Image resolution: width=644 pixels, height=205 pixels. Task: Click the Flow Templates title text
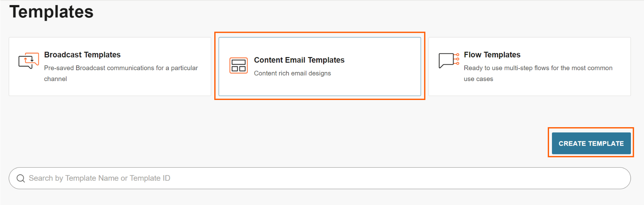point(492,55)
